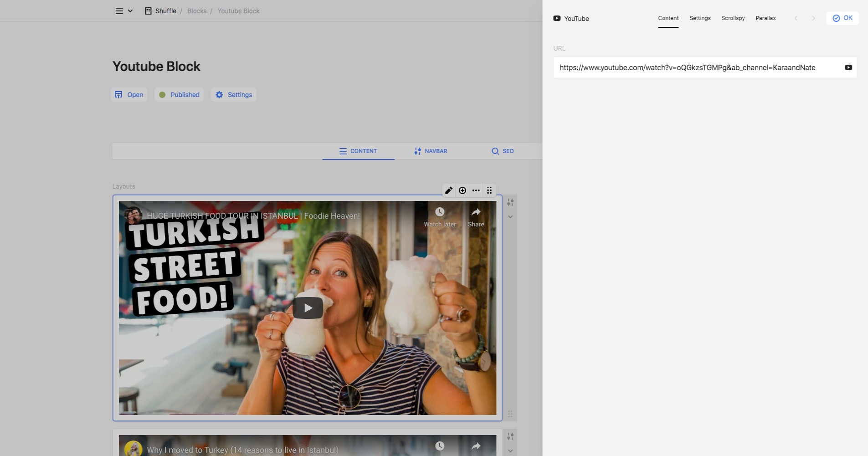Image resolution: width=868 pixels, height=456 pixels.
Task: Expand the hamburger menu dropdown arrow
Action: (130, 11)
